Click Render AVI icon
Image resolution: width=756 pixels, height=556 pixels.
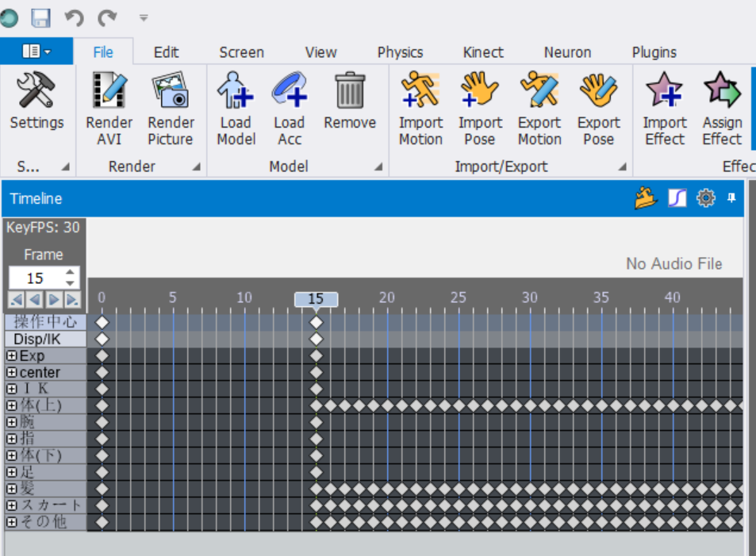pos(109,90)
